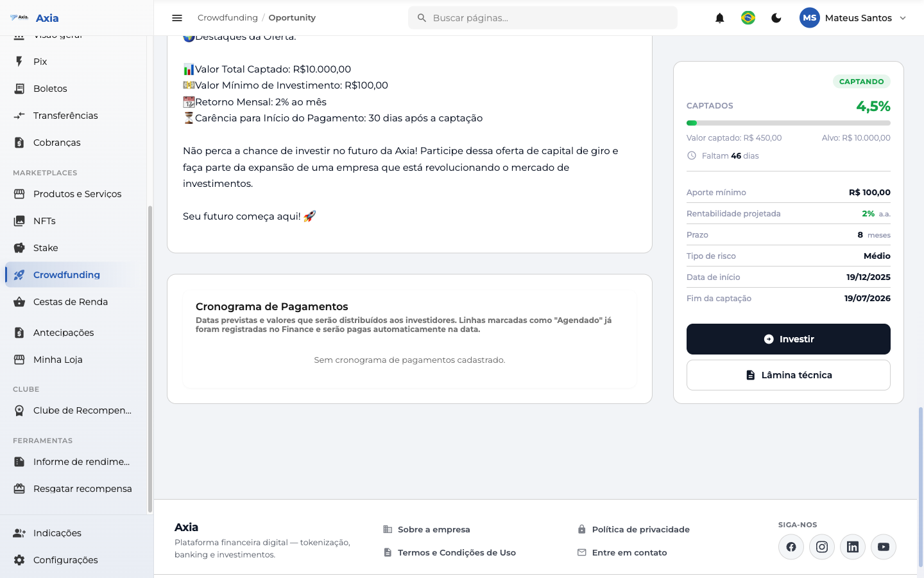924x578 pixels.
Task: Click the Informe de rendimentos icon
Action: pyautogui.click(x=19, y=462)
